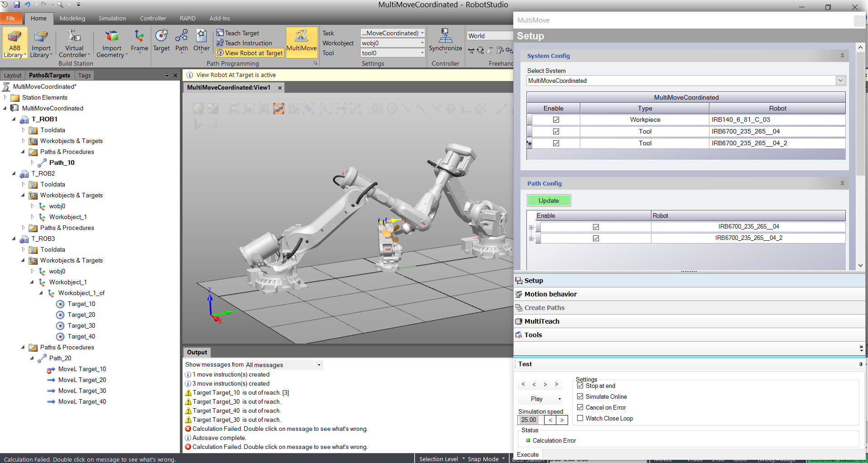
Task: Open the ABB Library gallery
Action: coord(15,44)
